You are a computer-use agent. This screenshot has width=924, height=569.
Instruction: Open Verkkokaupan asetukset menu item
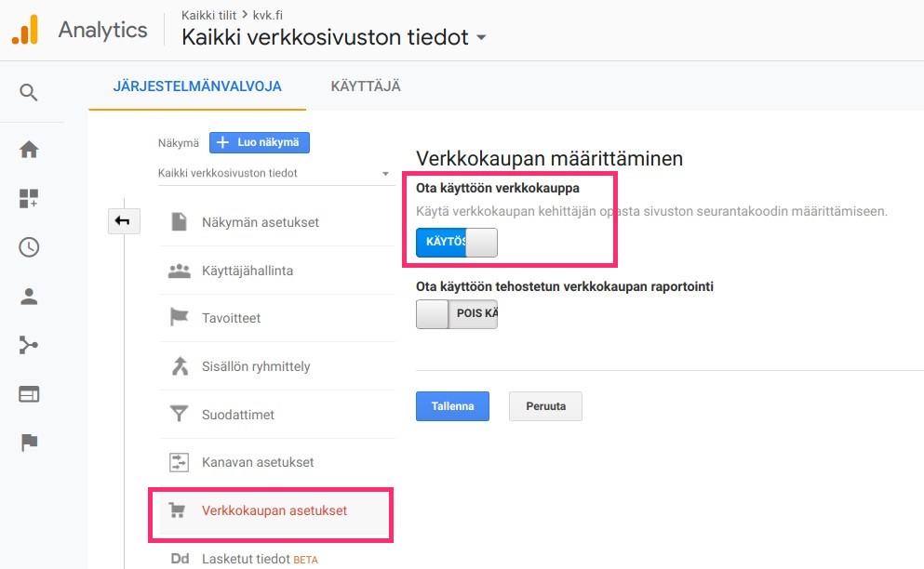(x=274, y=510)
